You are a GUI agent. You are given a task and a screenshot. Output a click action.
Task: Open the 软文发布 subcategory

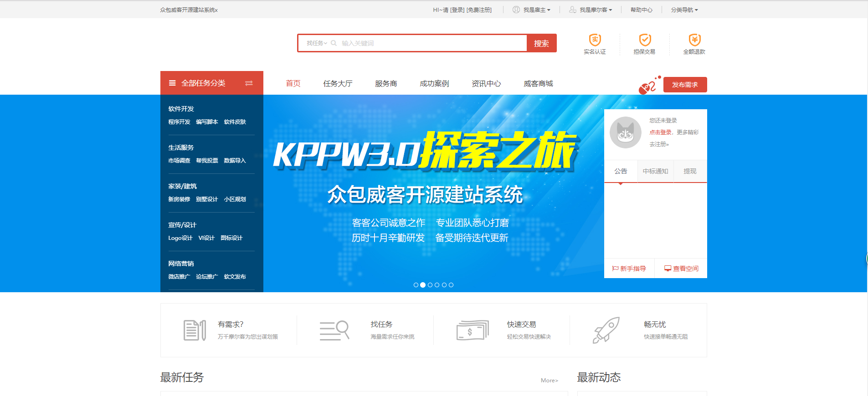pyautogui.click(x=235, y=277)
